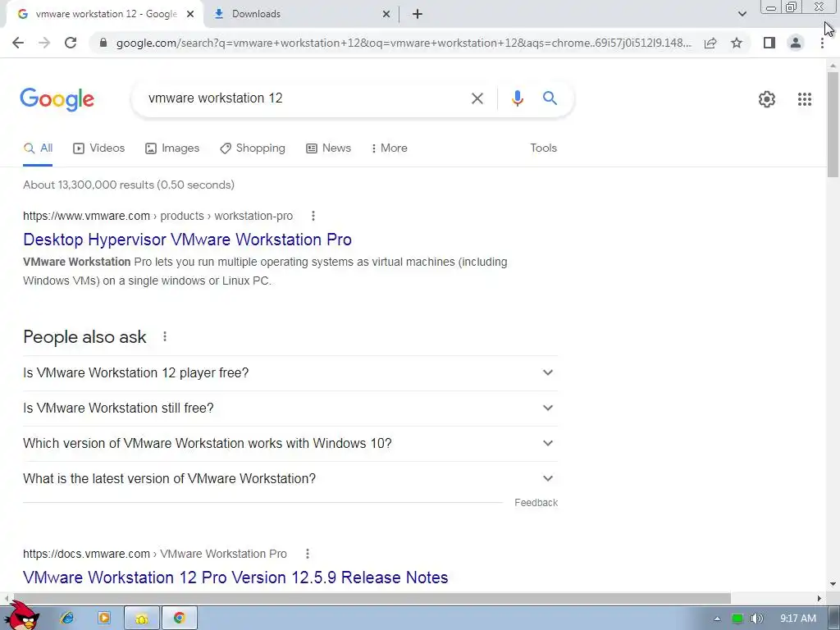Click the scroll-down arrow of the scrollbar
Viewport: 840px width, 630px height.
pyautogui.click(x=833, y=584)
